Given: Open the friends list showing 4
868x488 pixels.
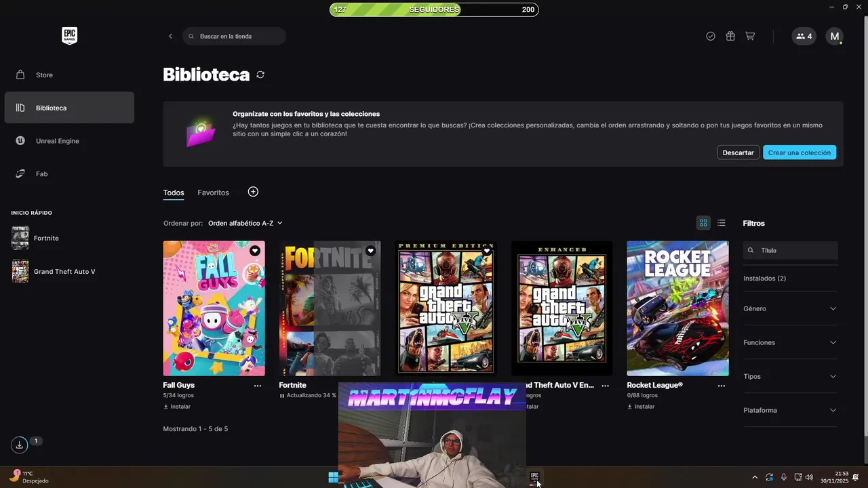Looking at the screenshot, I should point(804,36).
